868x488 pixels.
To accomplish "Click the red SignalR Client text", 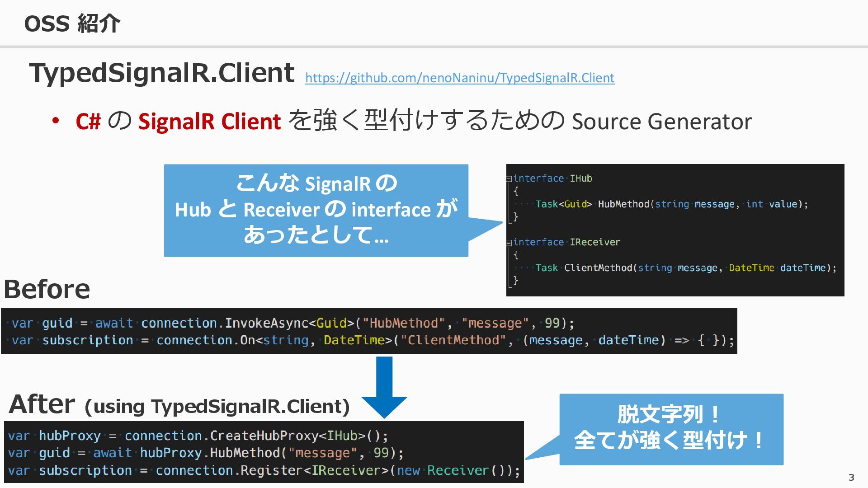I will [x=209, y=122].
